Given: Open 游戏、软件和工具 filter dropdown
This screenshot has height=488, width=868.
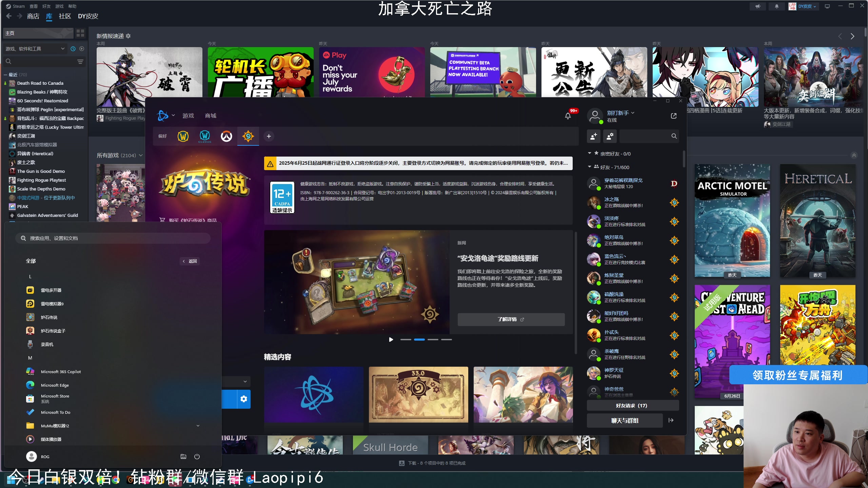Looking at the screenshot, I should 35,49.
